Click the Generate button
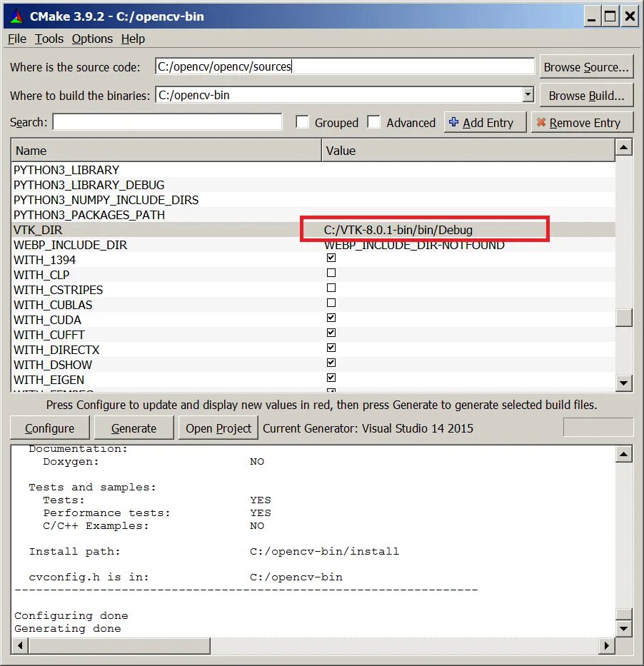This screenshot has height=666, width=644. [134, 428]
